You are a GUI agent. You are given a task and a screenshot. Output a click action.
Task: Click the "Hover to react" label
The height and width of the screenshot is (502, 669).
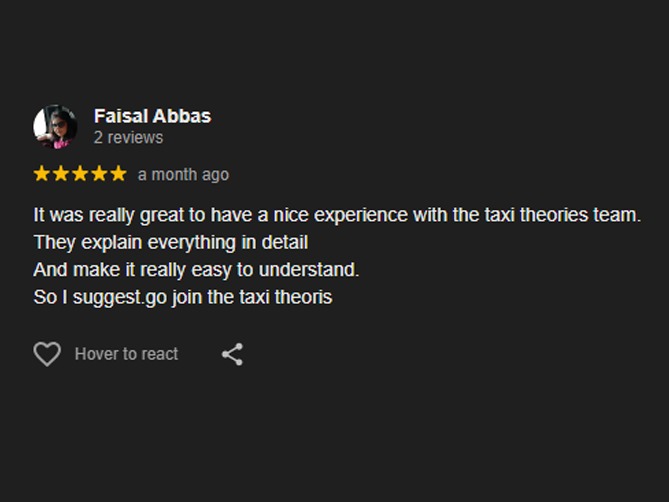tap(126, 354)
